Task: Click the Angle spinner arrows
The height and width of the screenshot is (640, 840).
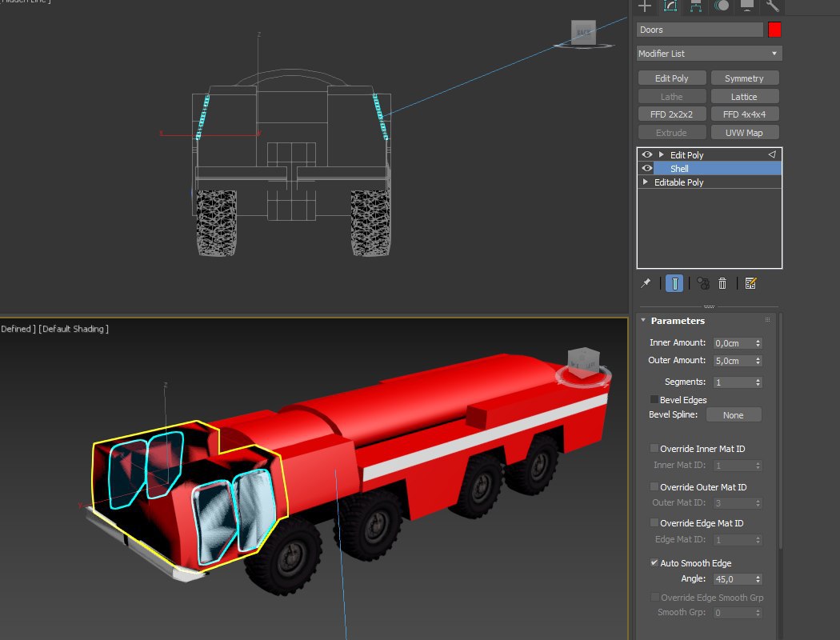Action: [758, 579]
